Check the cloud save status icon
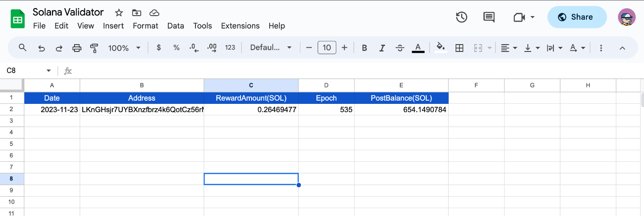Screen dimensions: 644x216 [x=155, y=12]
